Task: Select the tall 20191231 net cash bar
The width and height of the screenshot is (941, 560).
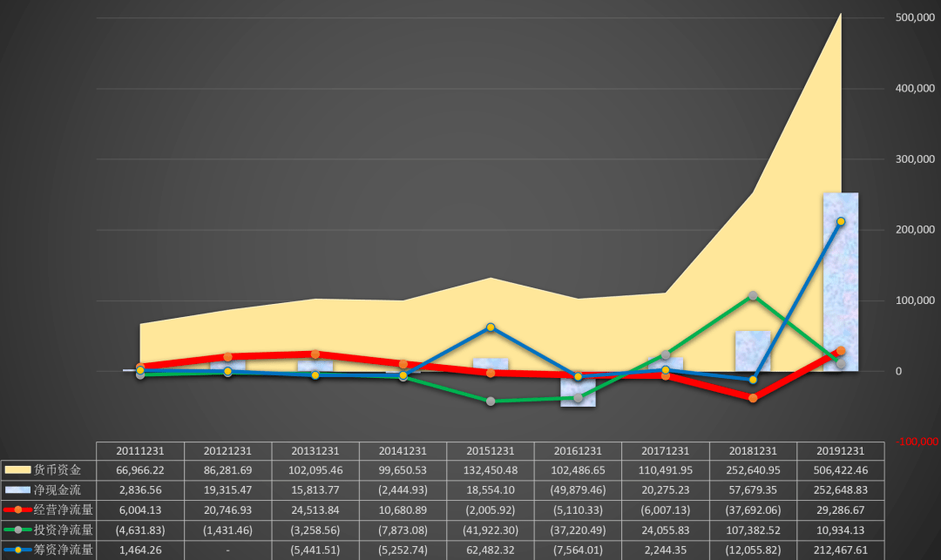Action: (x=840, y=282)
